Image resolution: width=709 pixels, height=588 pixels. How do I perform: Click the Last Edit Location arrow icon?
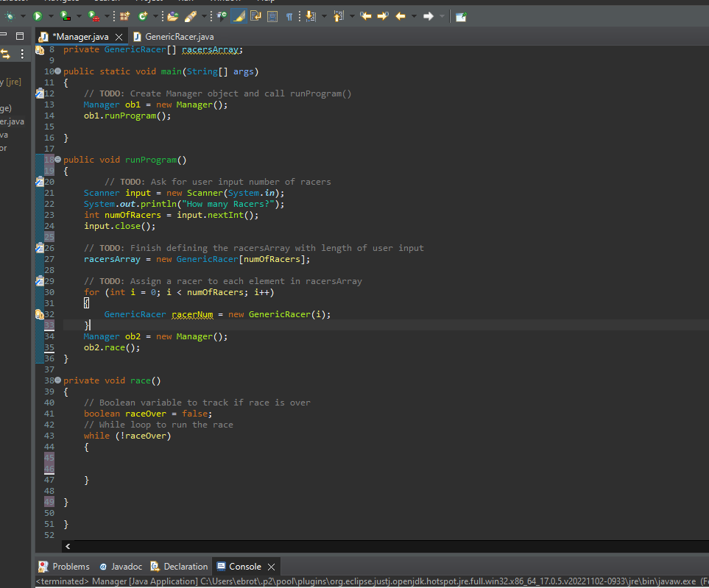tap(366, 16)
